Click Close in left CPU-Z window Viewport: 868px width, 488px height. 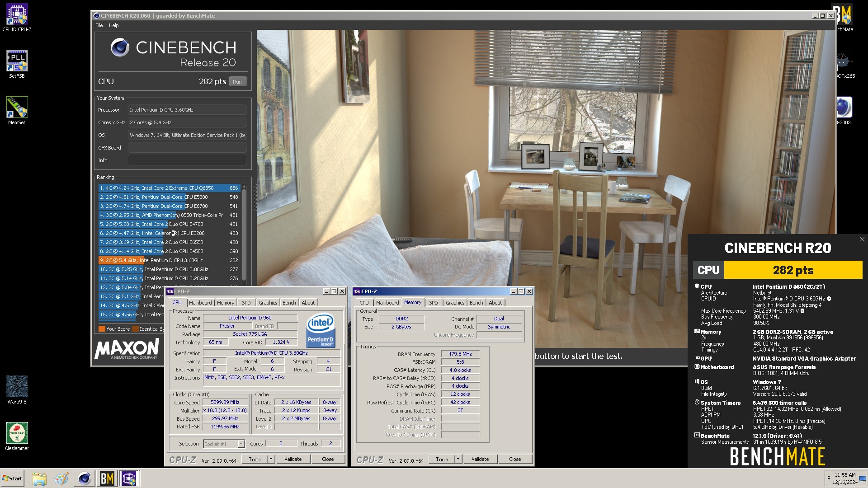(328, 459)
